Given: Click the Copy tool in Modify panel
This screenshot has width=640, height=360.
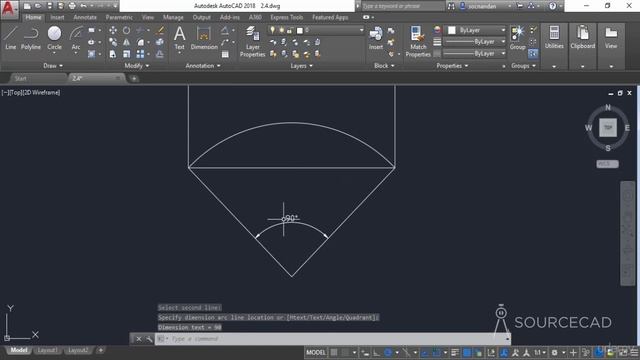Looking at the screenshot, I should coord(113,42).
